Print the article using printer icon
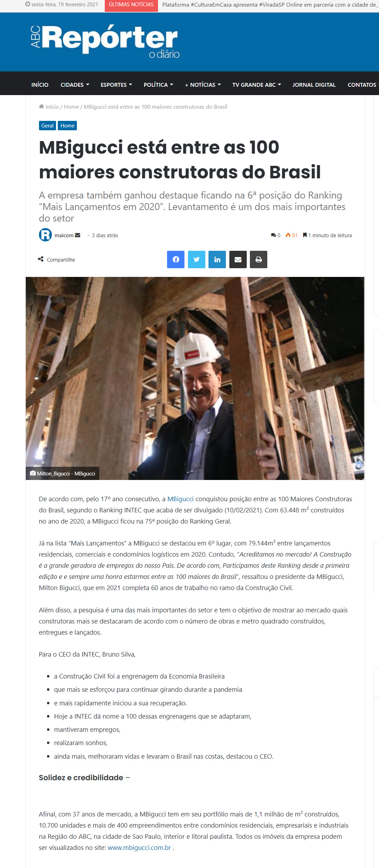379x868 pixels. tap(259, 259)
